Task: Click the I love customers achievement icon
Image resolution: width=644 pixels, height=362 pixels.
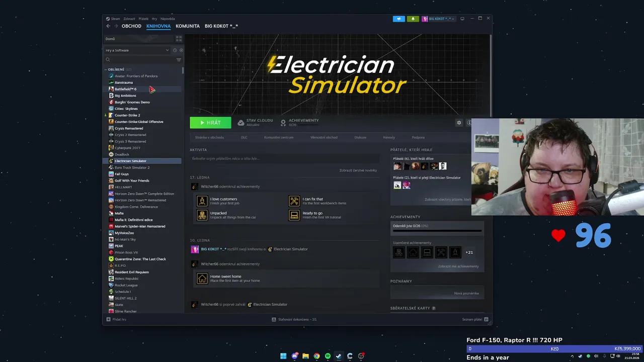Action: [202, 201]
